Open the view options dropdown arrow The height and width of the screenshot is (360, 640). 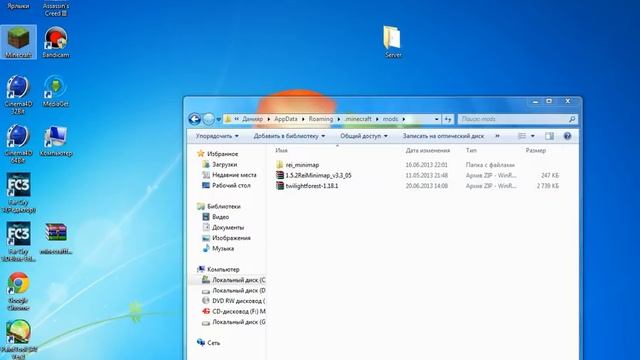[532, 136]
